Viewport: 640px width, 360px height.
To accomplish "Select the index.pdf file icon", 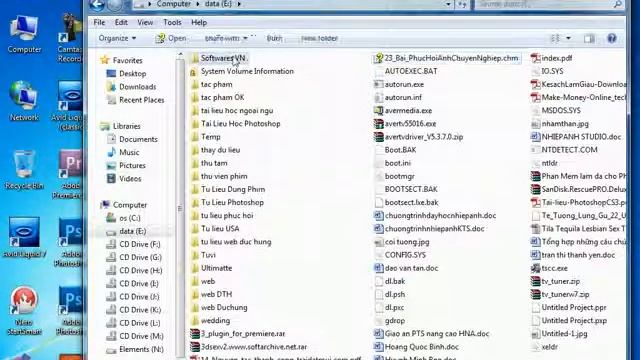I will tap(535, 58).
